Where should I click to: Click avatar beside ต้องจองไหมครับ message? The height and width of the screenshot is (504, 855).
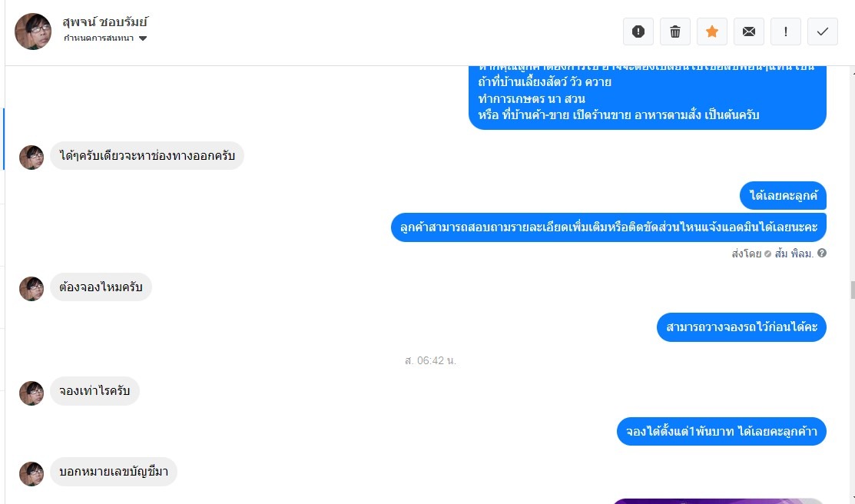pos(31,289)
